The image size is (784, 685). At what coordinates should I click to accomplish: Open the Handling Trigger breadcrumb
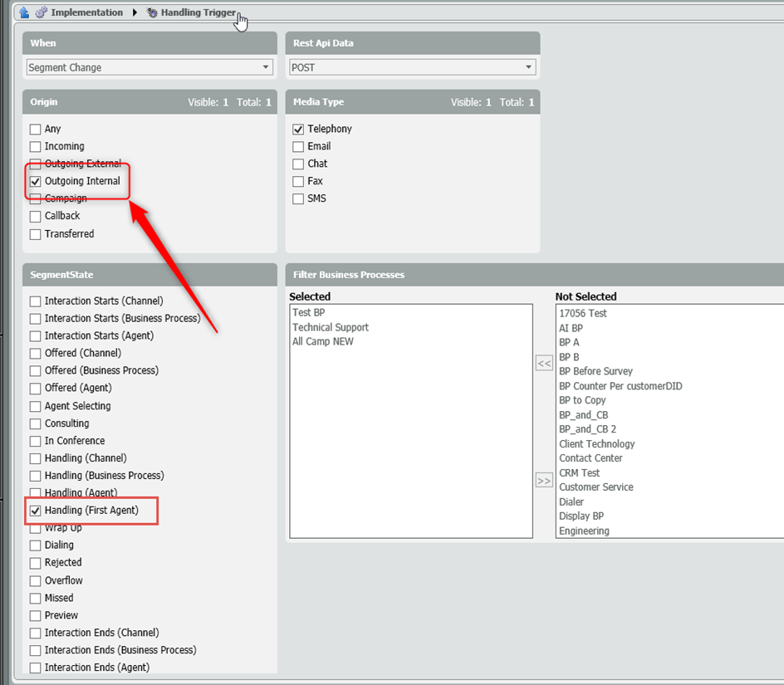[198, 12]
